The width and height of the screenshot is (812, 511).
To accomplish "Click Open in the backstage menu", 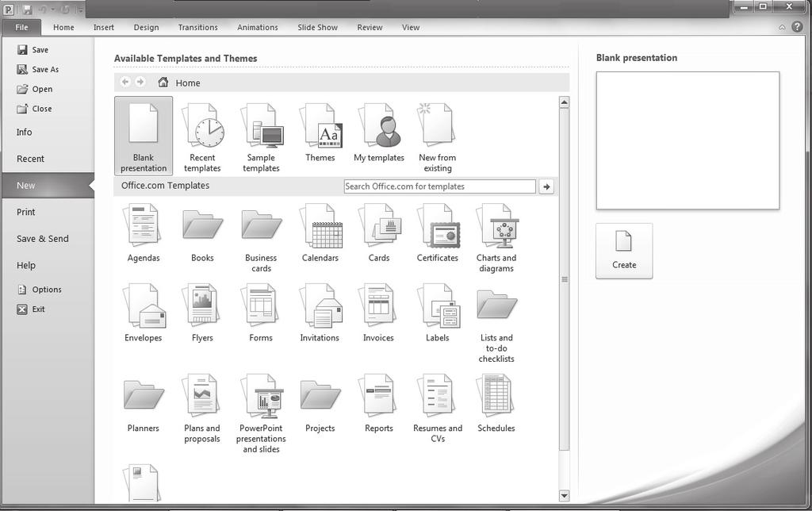I will click(34, 89).
